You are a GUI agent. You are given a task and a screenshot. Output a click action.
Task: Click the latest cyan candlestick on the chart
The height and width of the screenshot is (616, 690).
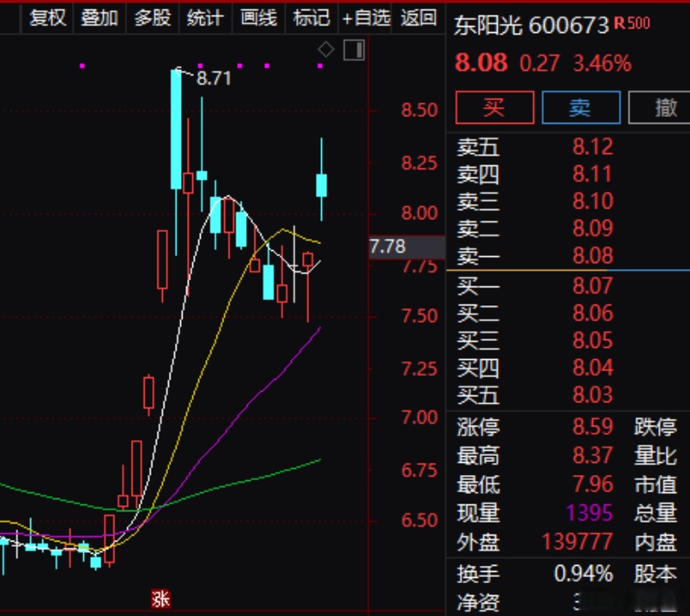click(322, 185)
